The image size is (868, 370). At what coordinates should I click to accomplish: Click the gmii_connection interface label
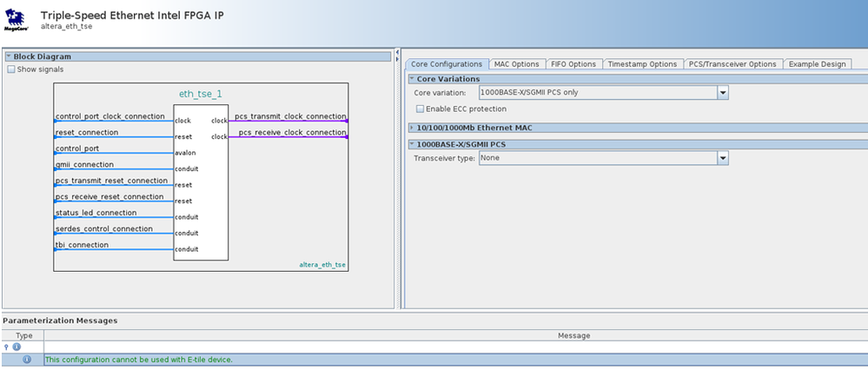84,164
